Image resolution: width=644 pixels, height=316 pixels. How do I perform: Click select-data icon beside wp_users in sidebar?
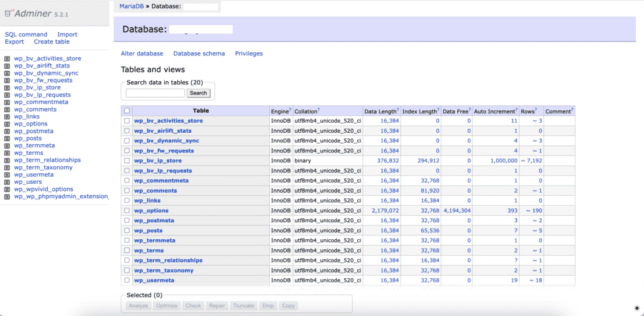[x=7, y=182]
